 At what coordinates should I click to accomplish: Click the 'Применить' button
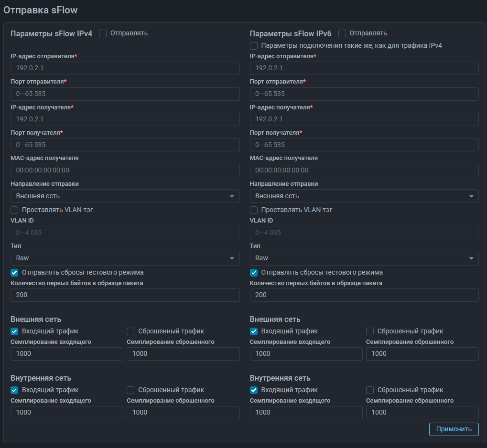(x=454, y=429)
